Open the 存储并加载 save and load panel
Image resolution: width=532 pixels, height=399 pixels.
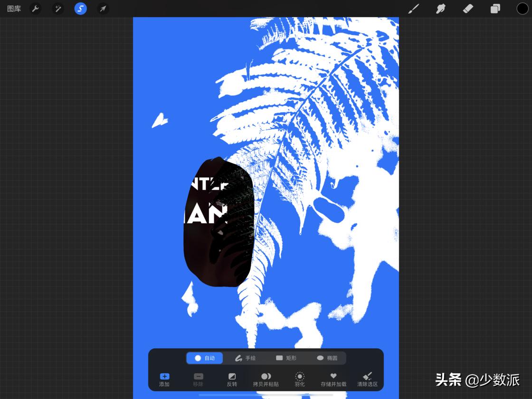pos(333,379)
